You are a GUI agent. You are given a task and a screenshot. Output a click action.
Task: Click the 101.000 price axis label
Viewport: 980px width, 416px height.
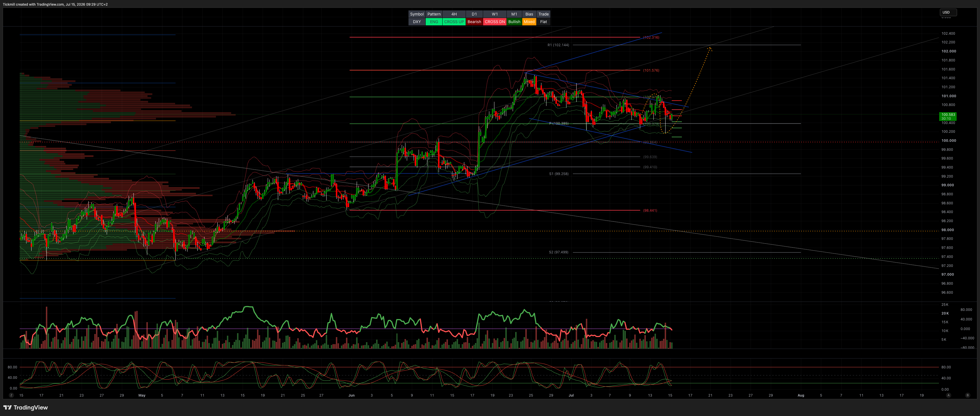click(x=948, y=96)
